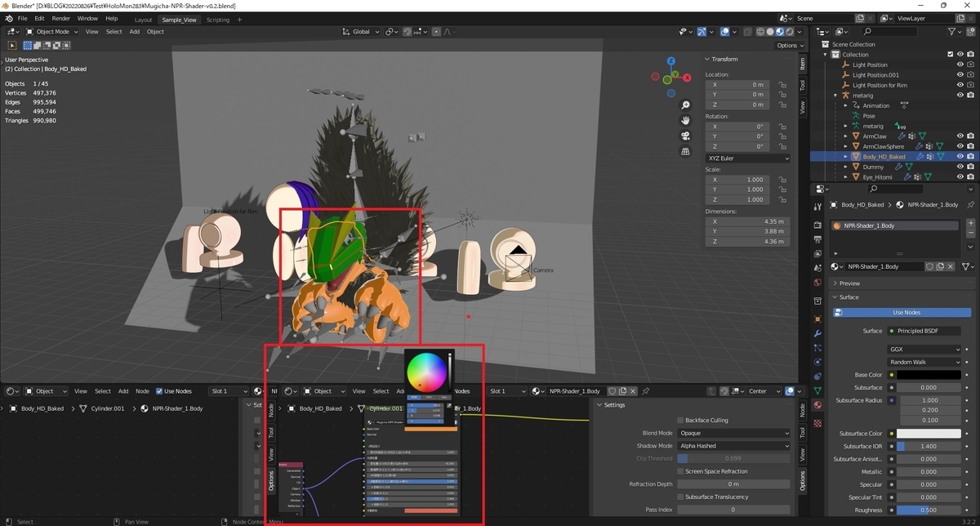The image size is (980, 526).
Task: Click the viewport Options button
Action: (x=791, y=46)
